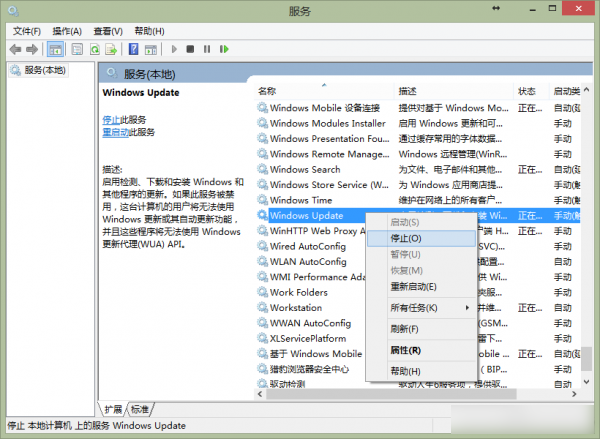Click the gear icon of WLAN AutoConfig
This screenshot has height=439, width=600.
click(x=262, y=261)
